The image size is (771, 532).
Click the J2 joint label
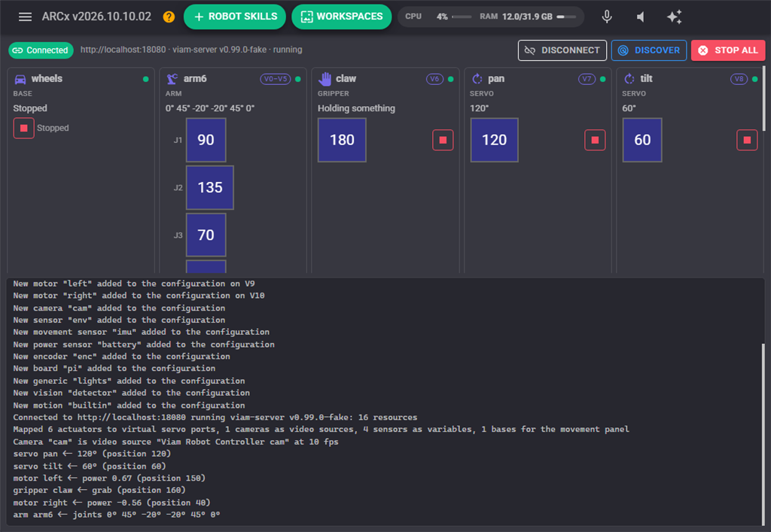coord(178,187)
